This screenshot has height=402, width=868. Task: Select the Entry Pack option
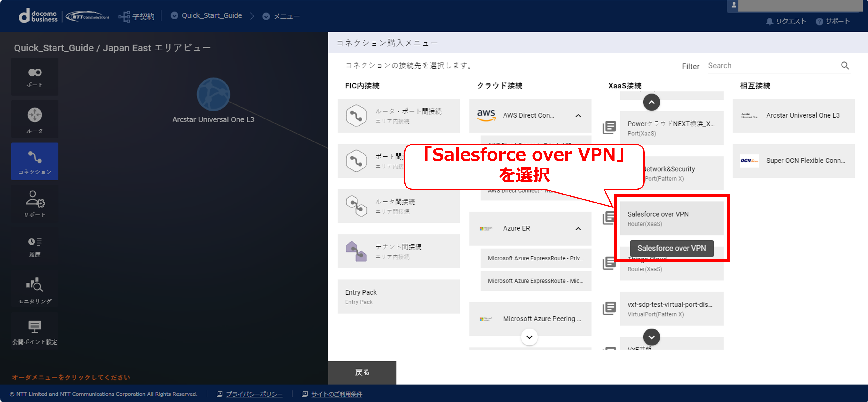click(x=399, y=296)
